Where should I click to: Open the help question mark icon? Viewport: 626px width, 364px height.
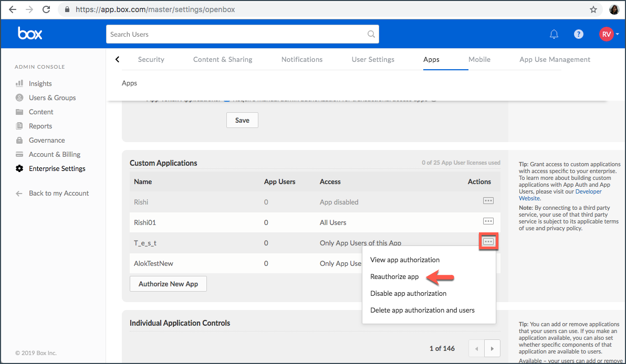tap(579, 34)
